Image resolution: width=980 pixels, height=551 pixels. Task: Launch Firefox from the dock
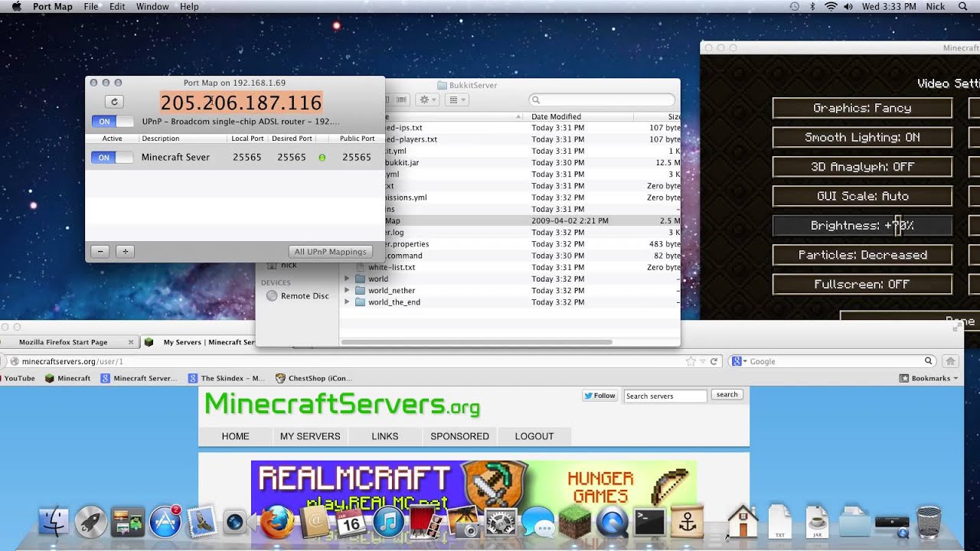276,523
